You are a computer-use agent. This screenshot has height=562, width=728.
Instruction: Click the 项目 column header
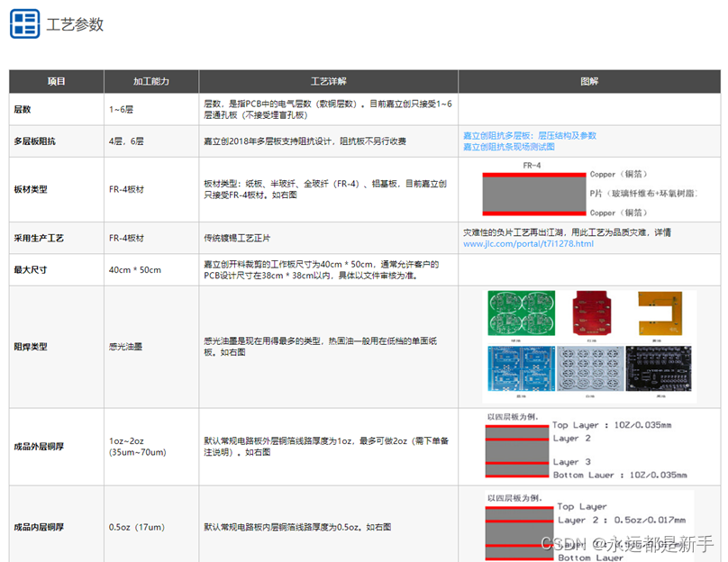point(56,81)
